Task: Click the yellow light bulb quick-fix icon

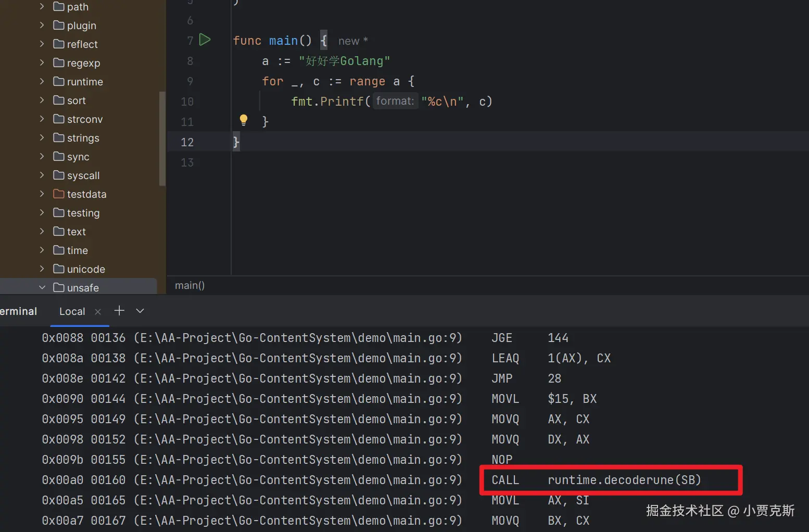Action: point(243,120)
